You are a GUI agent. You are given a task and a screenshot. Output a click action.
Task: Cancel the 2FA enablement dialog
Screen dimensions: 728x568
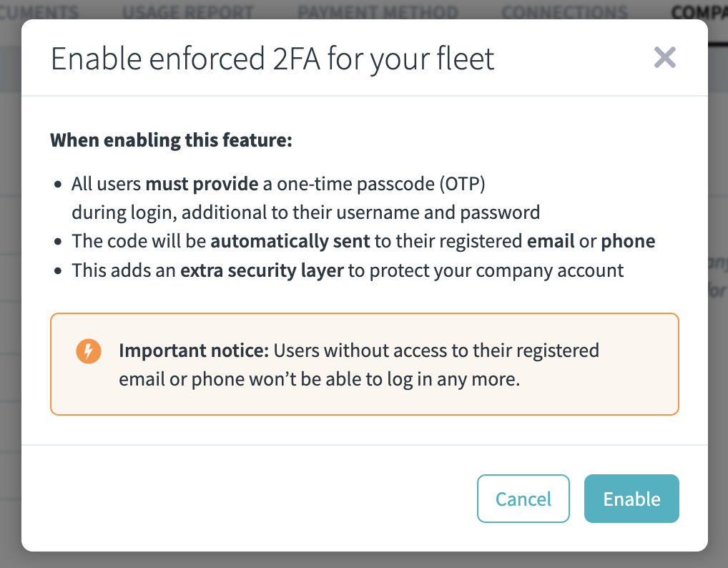[523, 499]
